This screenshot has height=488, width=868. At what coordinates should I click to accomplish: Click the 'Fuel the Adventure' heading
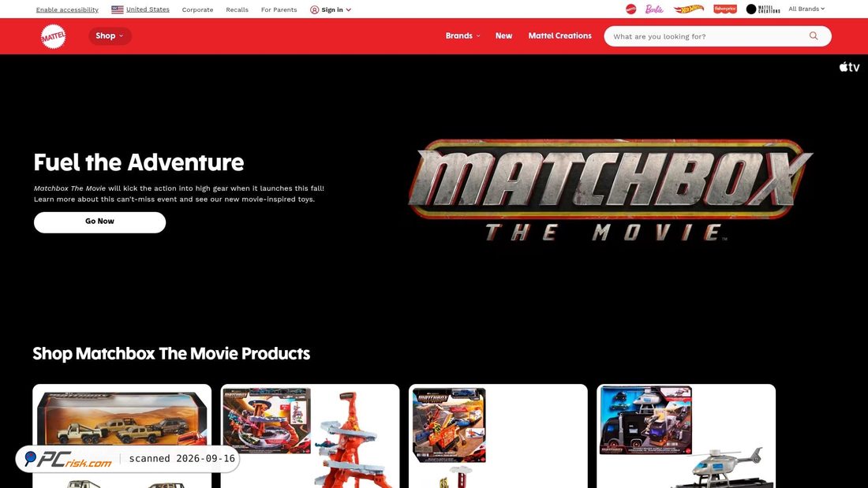[x=138, y=162]
